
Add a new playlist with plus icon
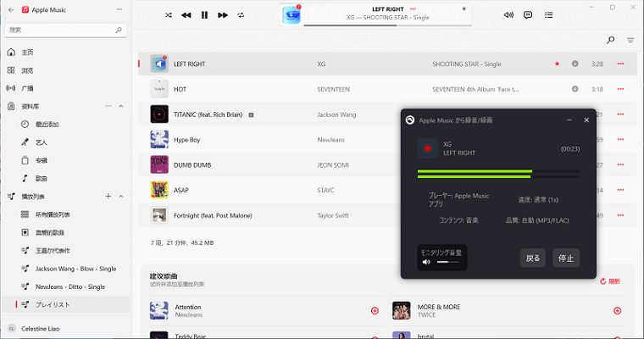point(108,197)
